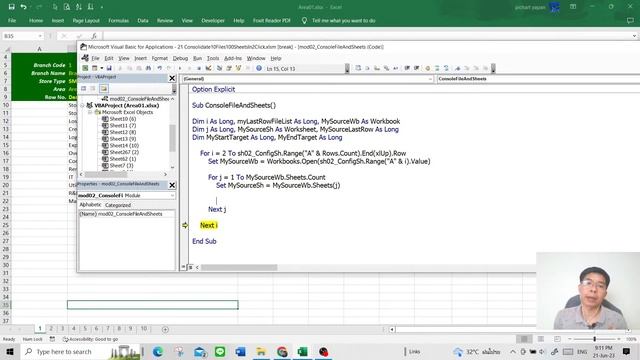Viewport: 640px width, 360px height.
Task: Click the taskbar search box
Action: coord(82,351)
